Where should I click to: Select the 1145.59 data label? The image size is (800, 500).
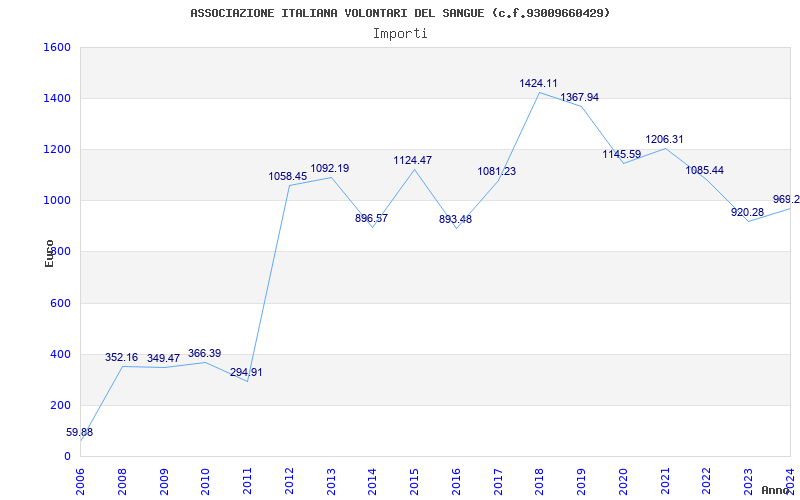621,154
